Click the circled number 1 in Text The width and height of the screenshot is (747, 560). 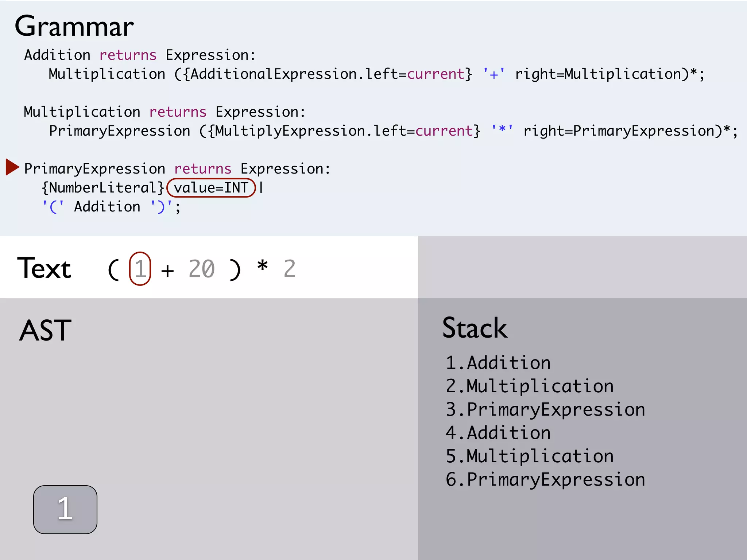coord(140,269)
